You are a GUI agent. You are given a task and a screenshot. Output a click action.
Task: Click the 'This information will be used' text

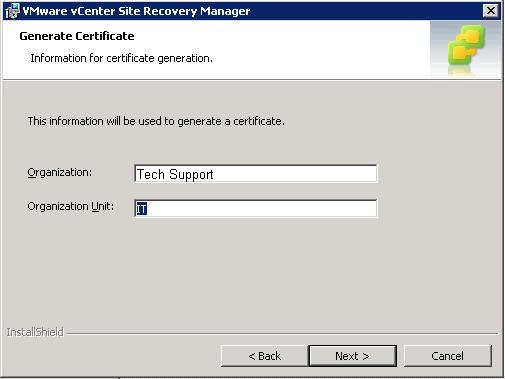(156, 121)
